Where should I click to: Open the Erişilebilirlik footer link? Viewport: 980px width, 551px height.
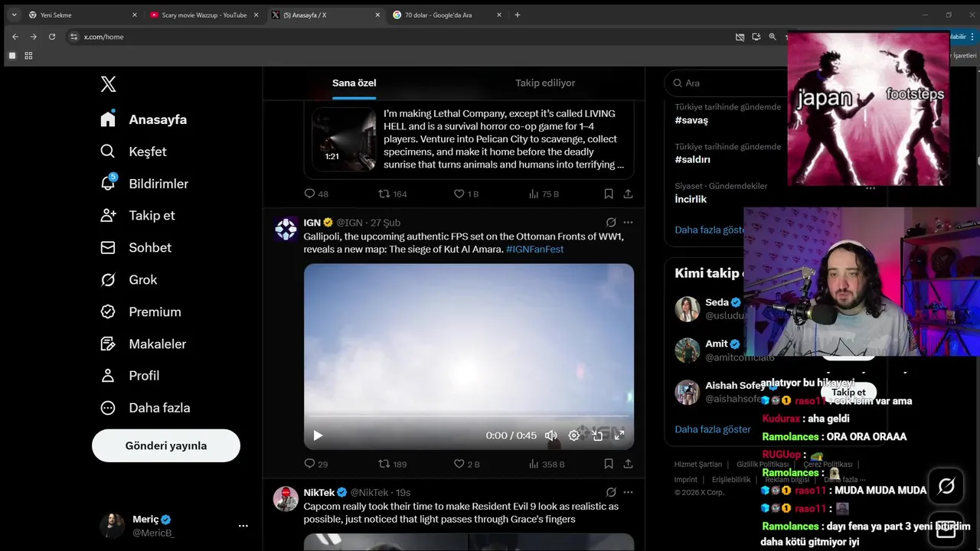731,480
